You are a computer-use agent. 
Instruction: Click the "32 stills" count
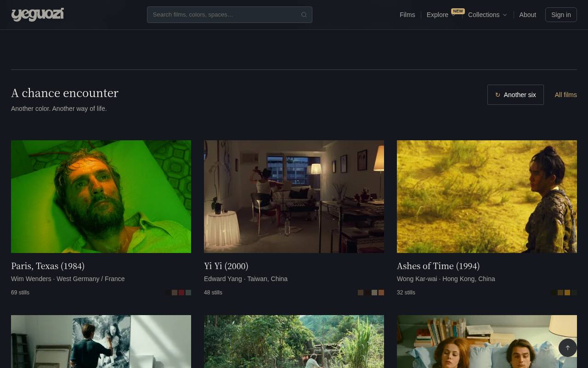coord(406,293)
